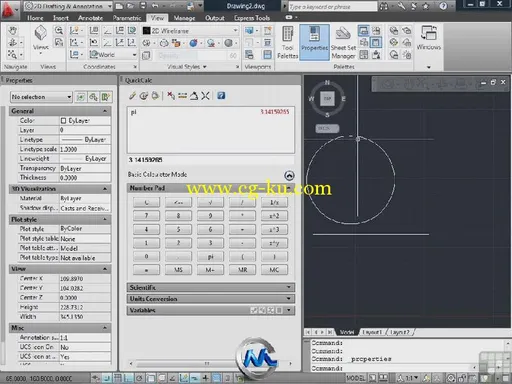Select the Pan hand tool in Navigate panel

pos(12,31)
